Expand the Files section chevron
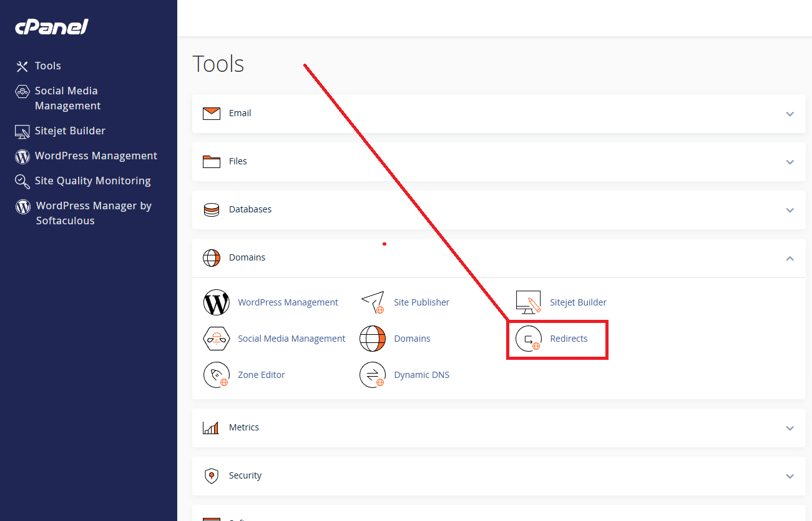This screenshot has height=521, width=812. click(790, 162)
